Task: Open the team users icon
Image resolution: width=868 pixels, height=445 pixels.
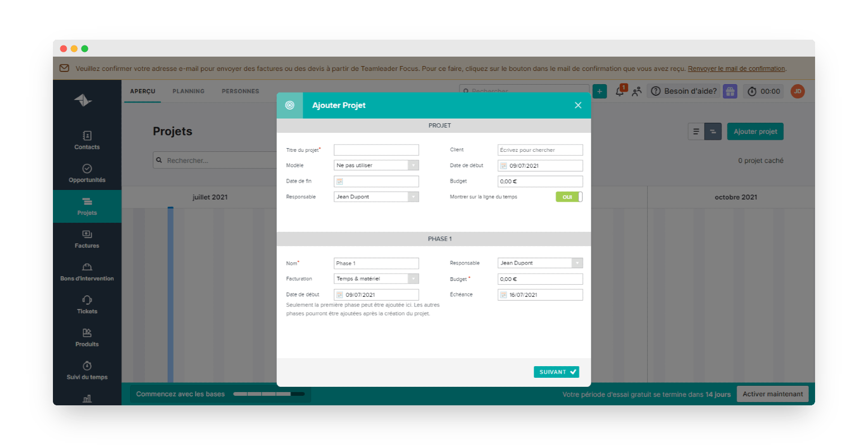Action: [x=637, y=91]
